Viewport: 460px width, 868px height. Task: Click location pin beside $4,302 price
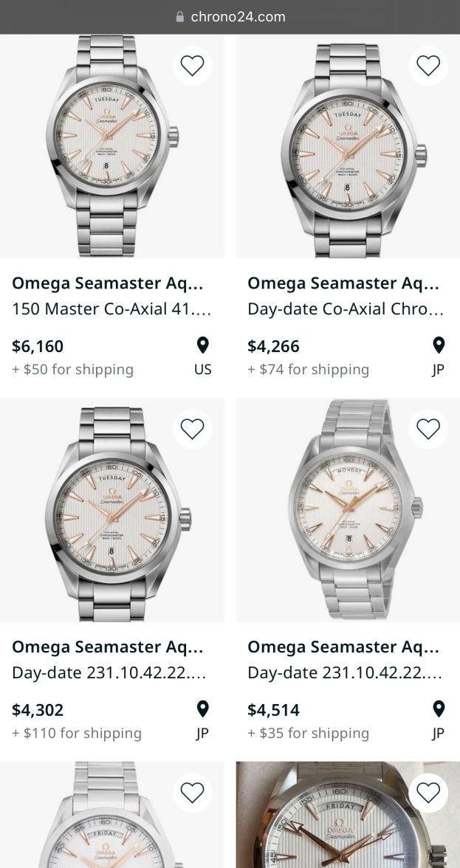tap(202, 709)
